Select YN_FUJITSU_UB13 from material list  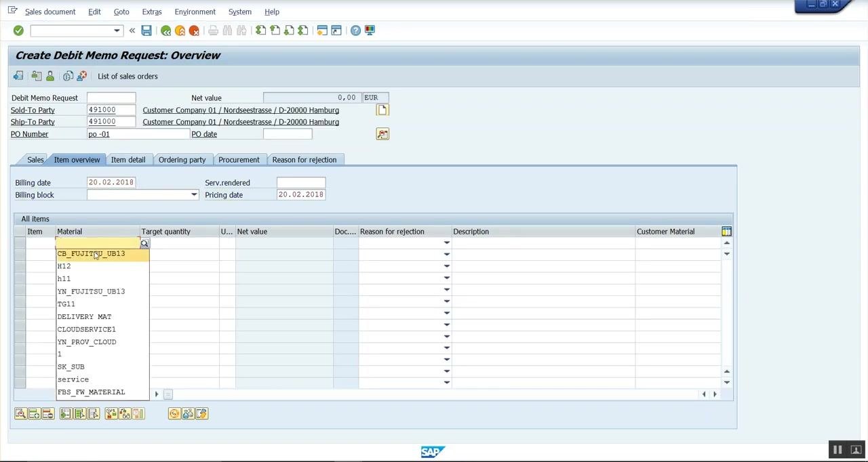click(102, 291)
